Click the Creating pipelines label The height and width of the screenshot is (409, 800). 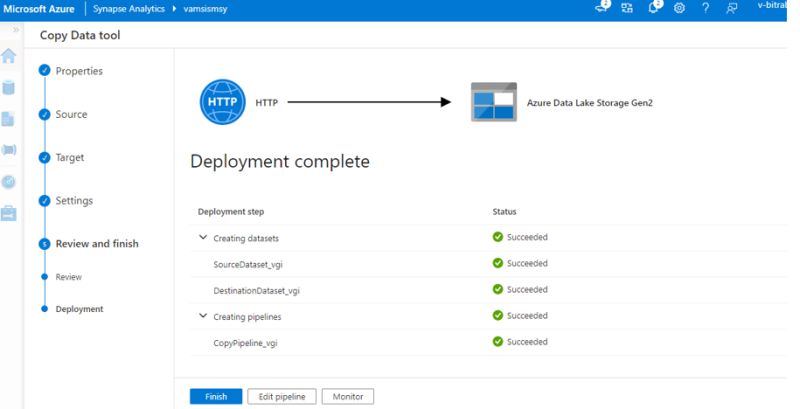point(247,317)
